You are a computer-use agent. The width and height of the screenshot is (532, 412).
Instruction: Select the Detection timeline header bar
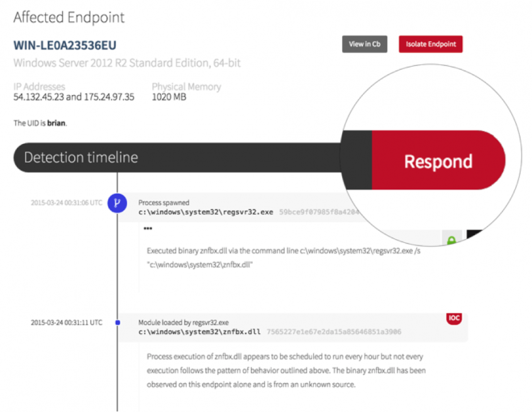click(176, 157)
